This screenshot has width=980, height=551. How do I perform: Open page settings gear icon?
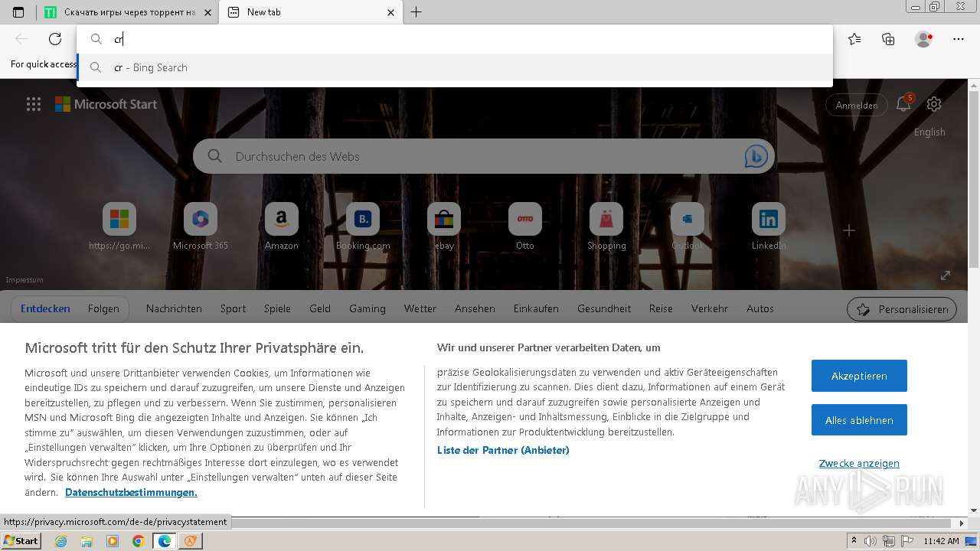pyautogui.click(x=933, y=104)
